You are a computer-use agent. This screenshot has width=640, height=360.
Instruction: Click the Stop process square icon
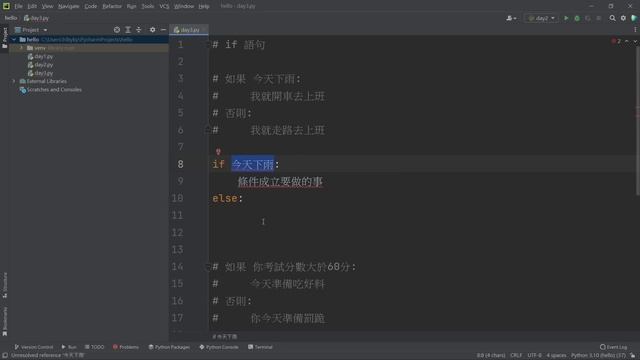[x=598, y=18]
